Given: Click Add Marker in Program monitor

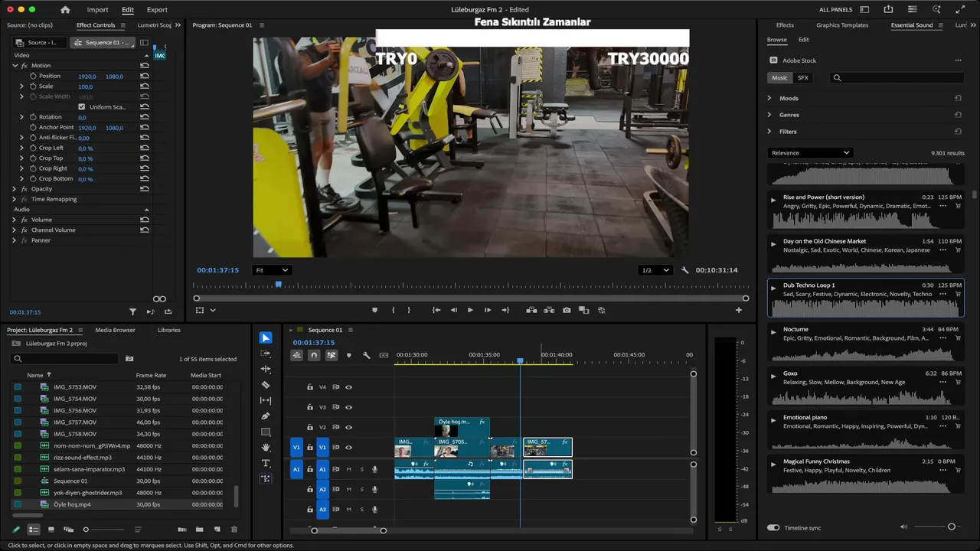Looking at the screenshot, I should 374,310.
